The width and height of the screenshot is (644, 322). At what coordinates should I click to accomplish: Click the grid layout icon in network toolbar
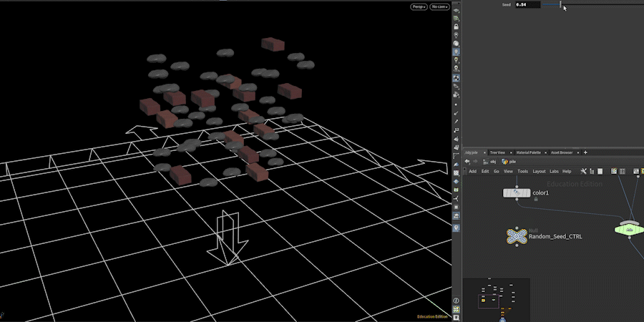tap(623, 171)
